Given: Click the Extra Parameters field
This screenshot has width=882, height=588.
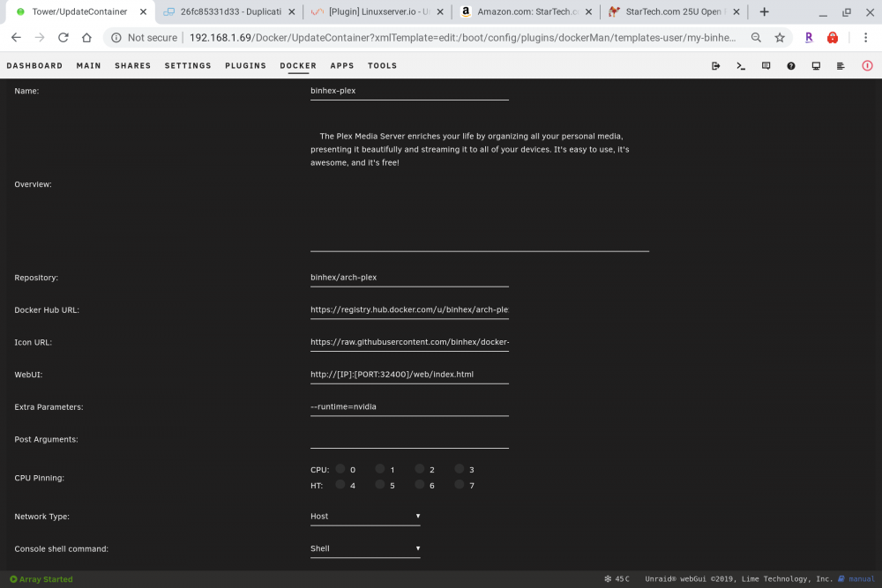Looking at the screenshot, I should pos(409,407).
